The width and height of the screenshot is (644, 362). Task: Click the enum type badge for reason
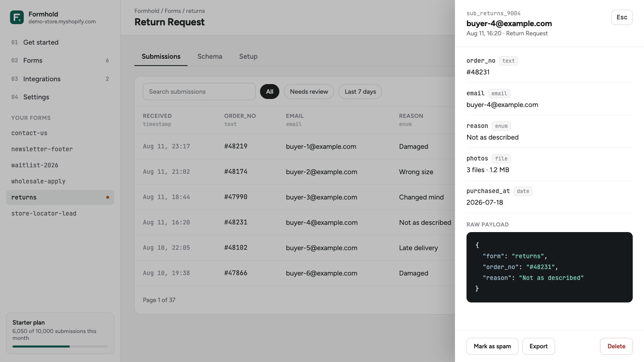[x=501, y=126]
